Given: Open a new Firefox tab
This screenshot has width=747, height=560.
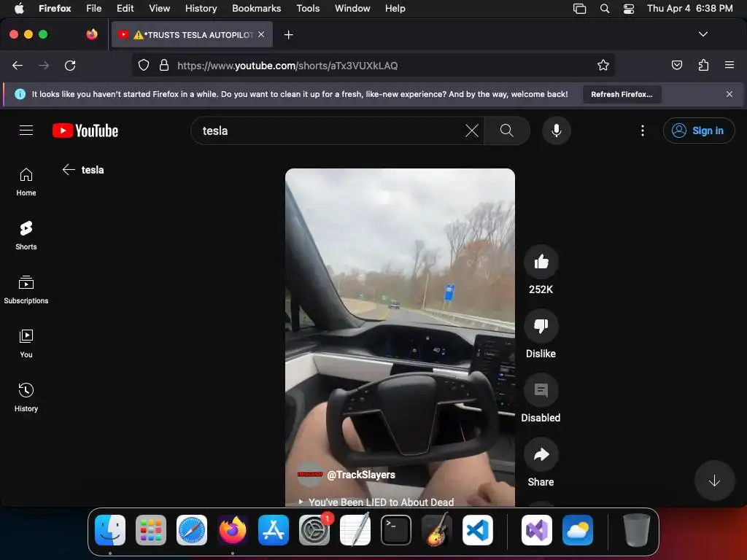Looking at the screenshot, I should tap(288, 35).
